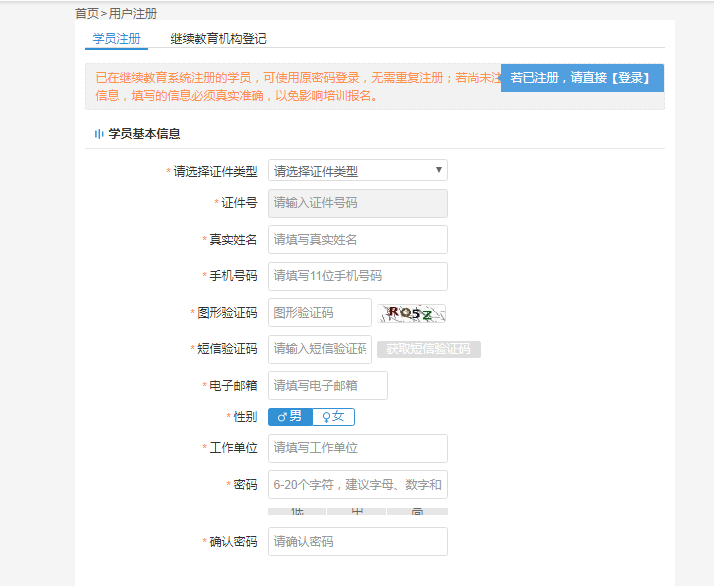Switch to the 学员注册 tab
The height and width of the screenshot is (586, 714).
[116, 39]
